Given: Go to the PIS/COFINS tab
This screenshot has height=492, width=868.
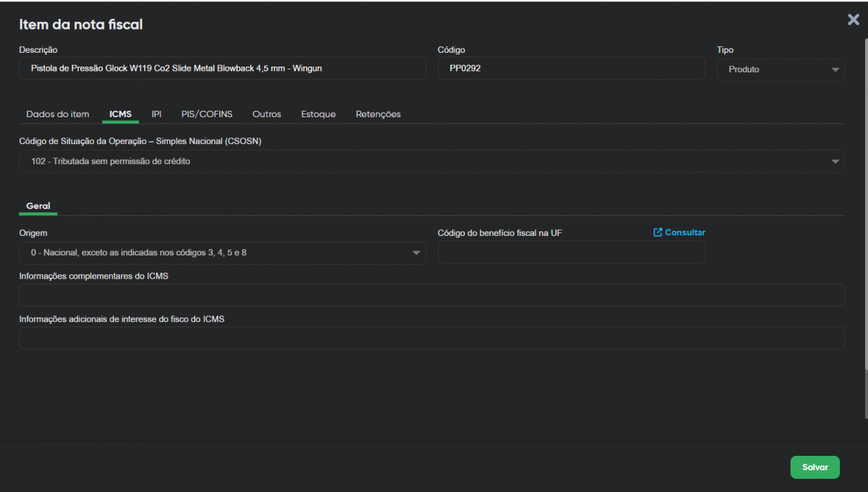Looking at the screenshot, I should coord(207,114).
